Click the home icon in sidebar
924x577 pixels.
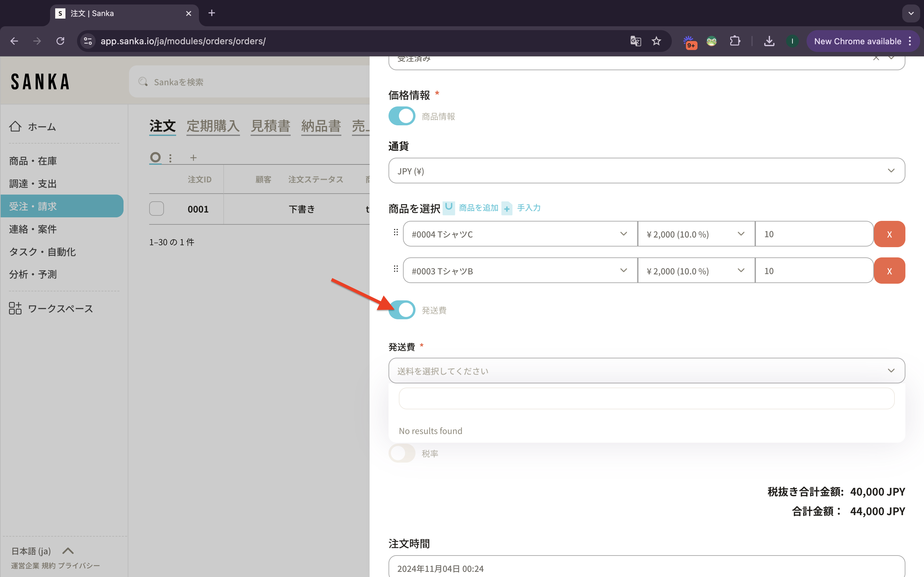coord(15,126)
